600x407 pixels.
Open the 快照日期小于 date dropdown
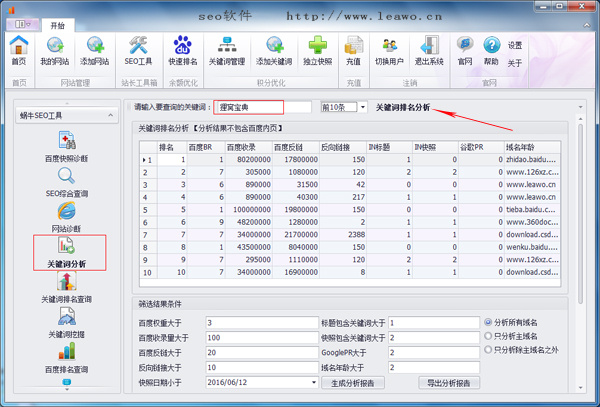[314, 383]
